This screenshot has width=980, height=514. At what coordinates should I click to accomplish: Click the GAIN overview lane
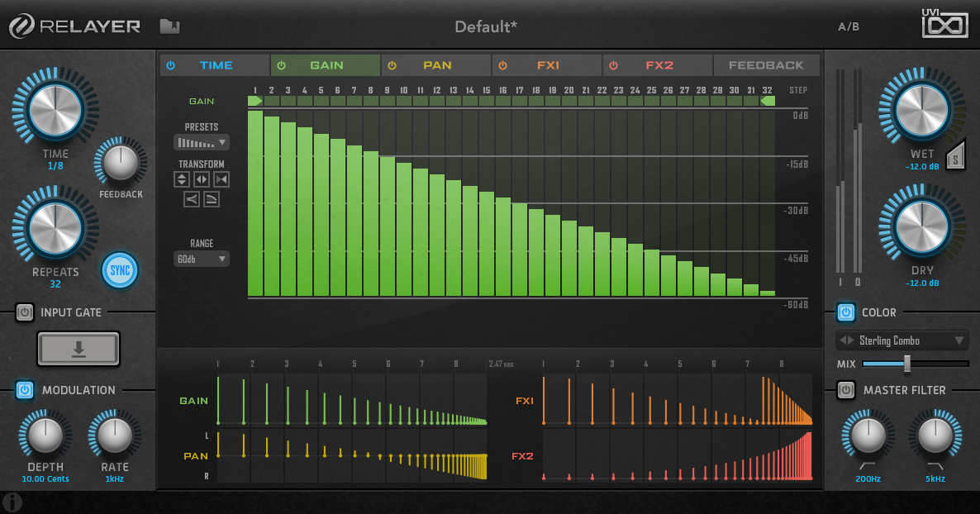[352, 400]
